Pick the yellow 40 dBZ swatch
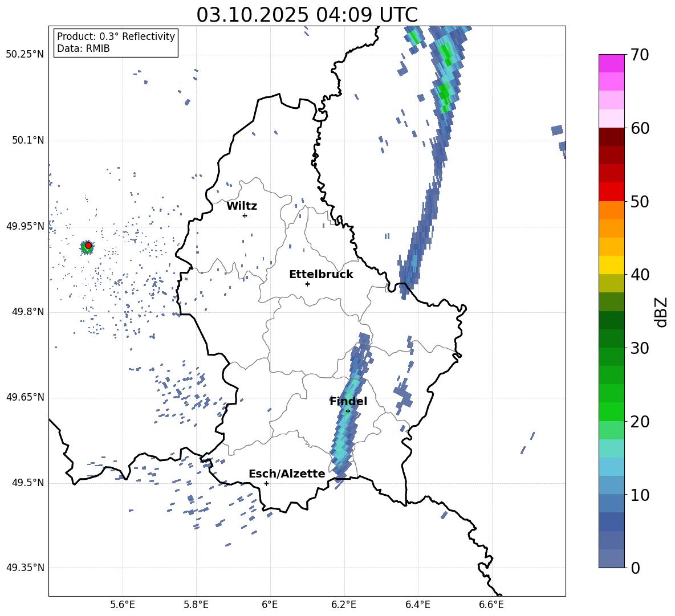675x616 pixels. point(611,265)
